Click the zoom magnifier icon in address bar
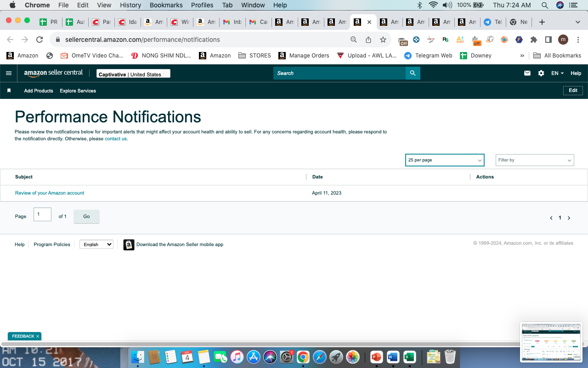This screenshot has width=588, height=368. pyautogui.click(x=354, y=40)
